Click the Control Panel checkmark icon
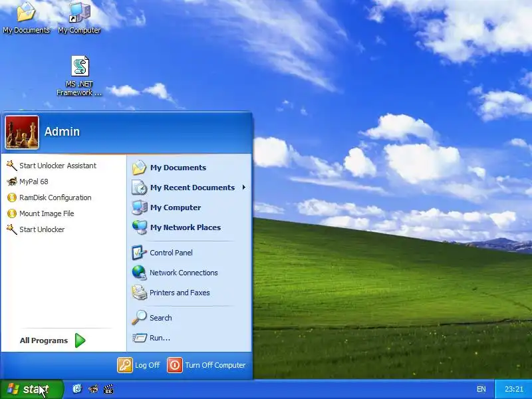The image size is (532, 399). pos(139,253)
